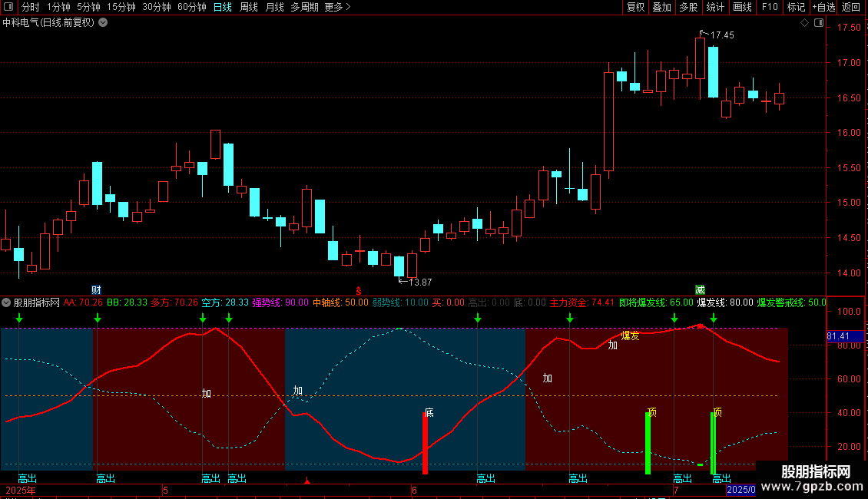The height and width of the screenshot is (499, 868).
Task: Click the highlighted 2025/0 date label
Action: pyautogui.click(x=741, y=490)
